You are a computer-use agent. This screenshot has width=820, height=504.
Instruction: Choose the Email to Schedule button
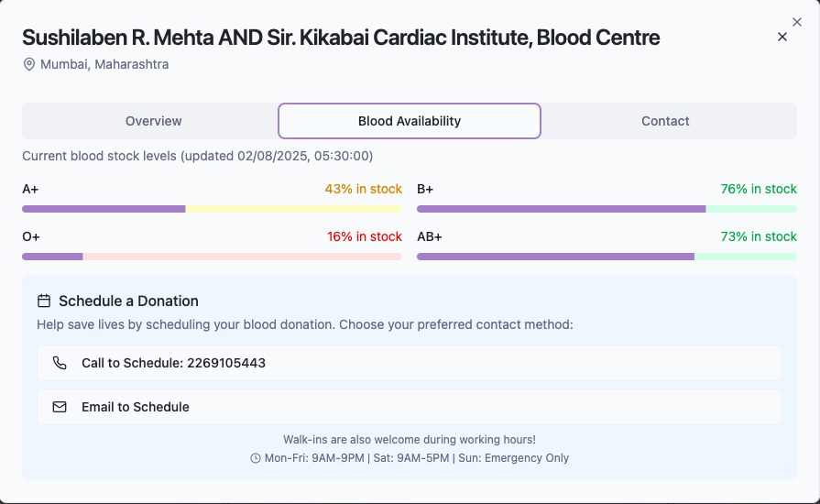click(x=410, y=407)
